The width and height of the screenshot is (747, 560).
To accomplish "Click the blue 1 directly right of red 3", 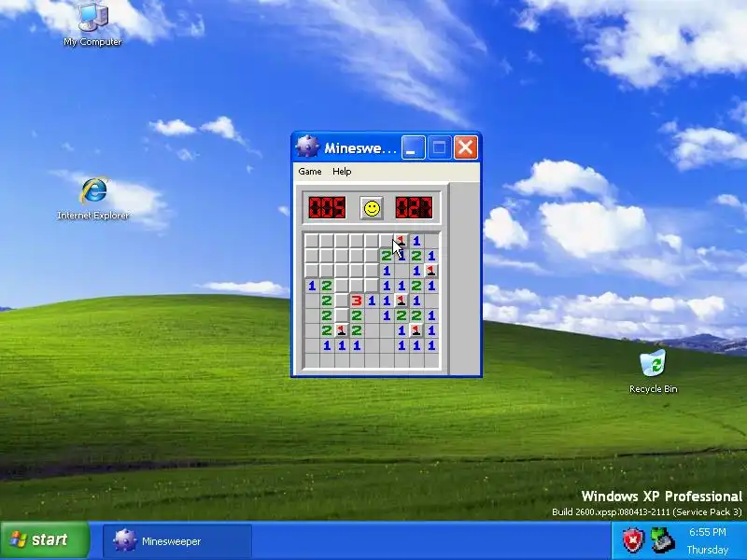I will point(371,301).
